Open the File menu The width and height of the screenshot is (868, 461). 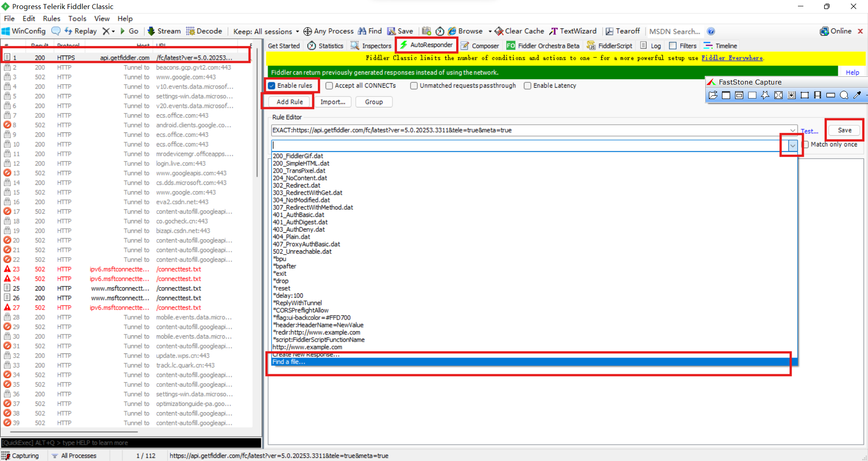coord(9,19)
